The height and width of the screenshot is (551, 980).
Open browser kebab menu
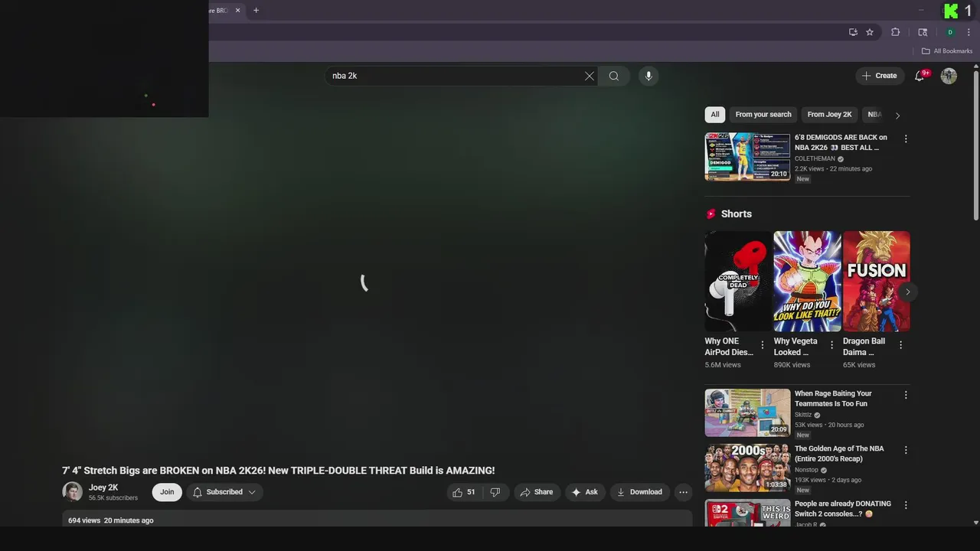coord(969,32)
